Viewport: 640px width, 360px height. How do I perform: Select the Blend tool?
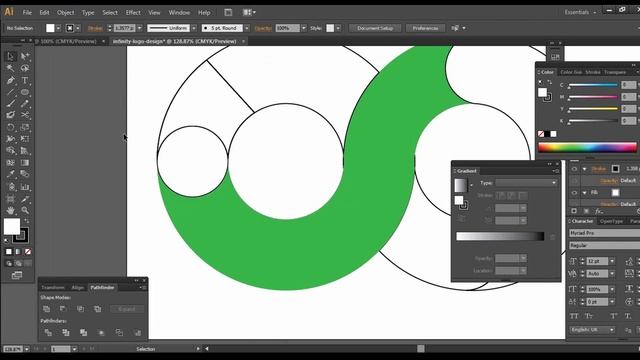point(25,174)
